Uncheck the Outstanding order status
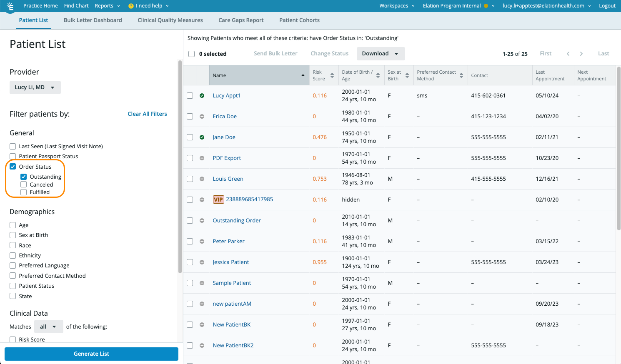Viewport: 621px width, 364px height. tap(24, 177)
